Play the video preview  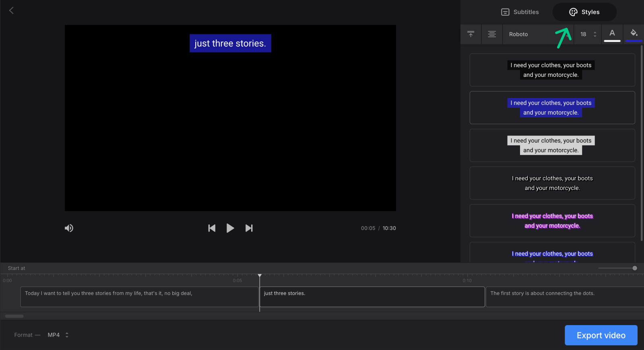(230, 228)
